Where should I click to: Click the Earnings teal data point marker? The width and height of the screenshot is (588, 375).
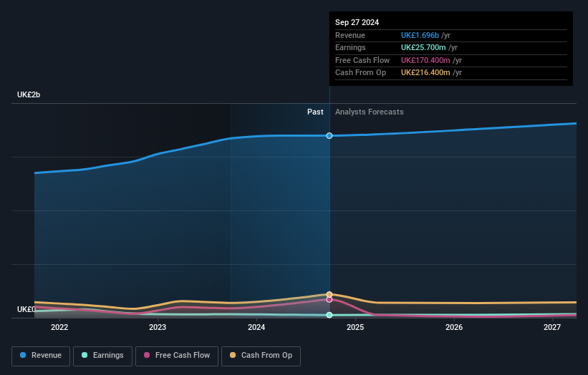tap(329, 315)
